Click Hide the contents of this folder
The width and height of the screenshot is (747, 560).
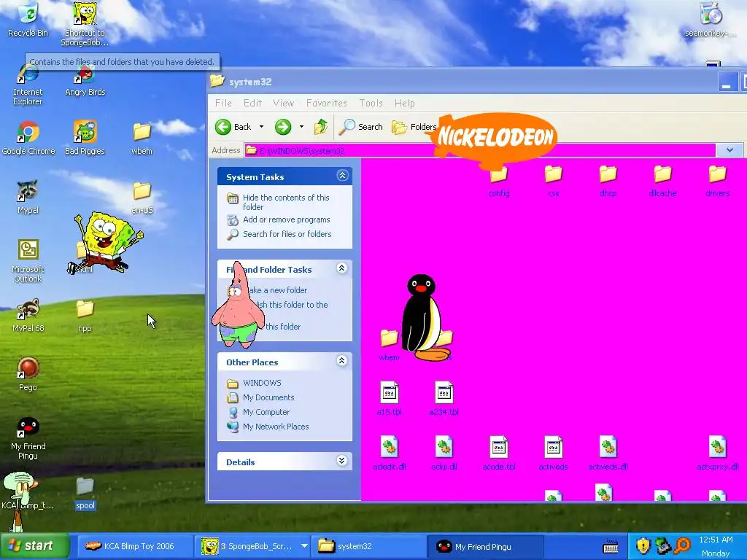pyautogui.click(x=286, y=202)
